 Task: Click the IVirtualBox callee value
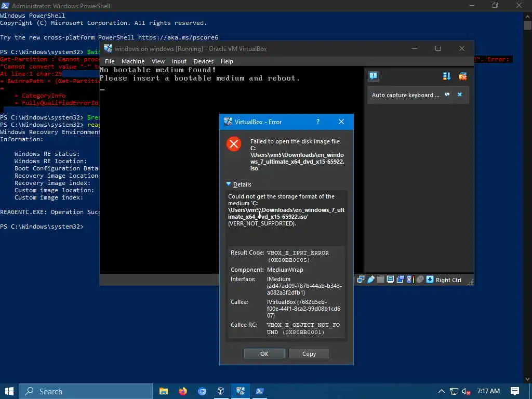[x=303, y=309]
